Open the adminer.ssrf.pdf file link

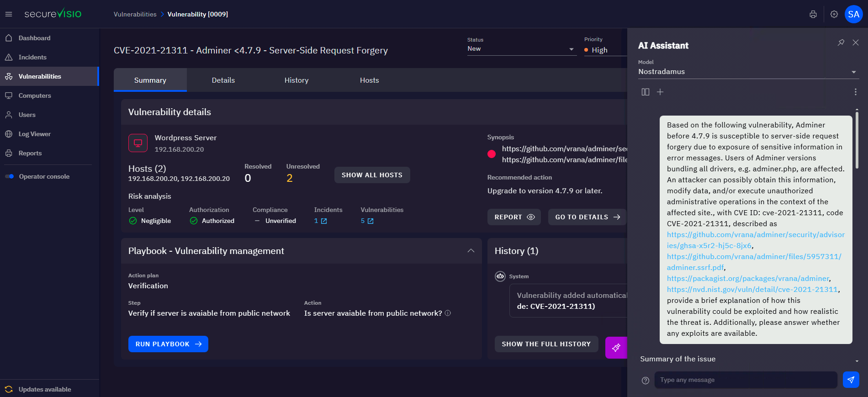[754, 262]
